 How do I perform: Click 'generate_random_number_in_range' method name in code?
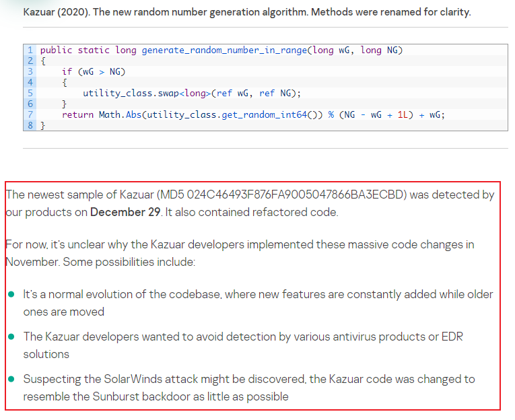pos(224,50)
